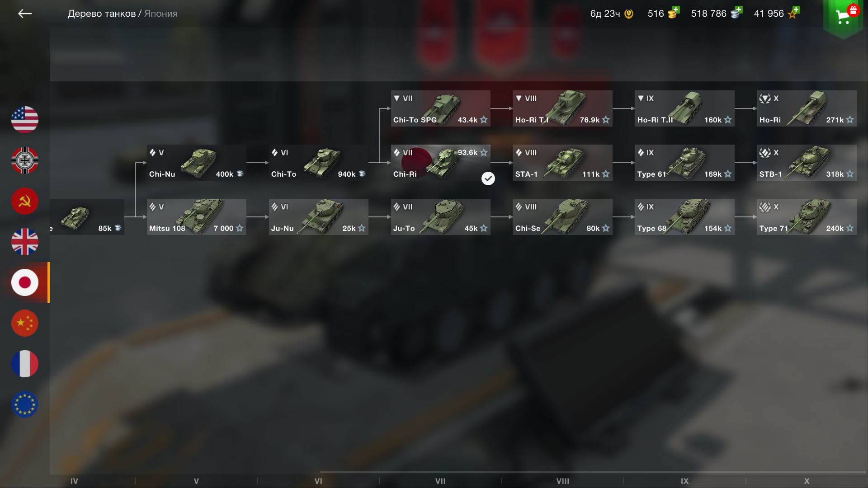Open the Ho-Ri tier X tank
Image resolution: width=868 pixels, height=488 pixels.
pyautogui.click(x=807, y=108)
